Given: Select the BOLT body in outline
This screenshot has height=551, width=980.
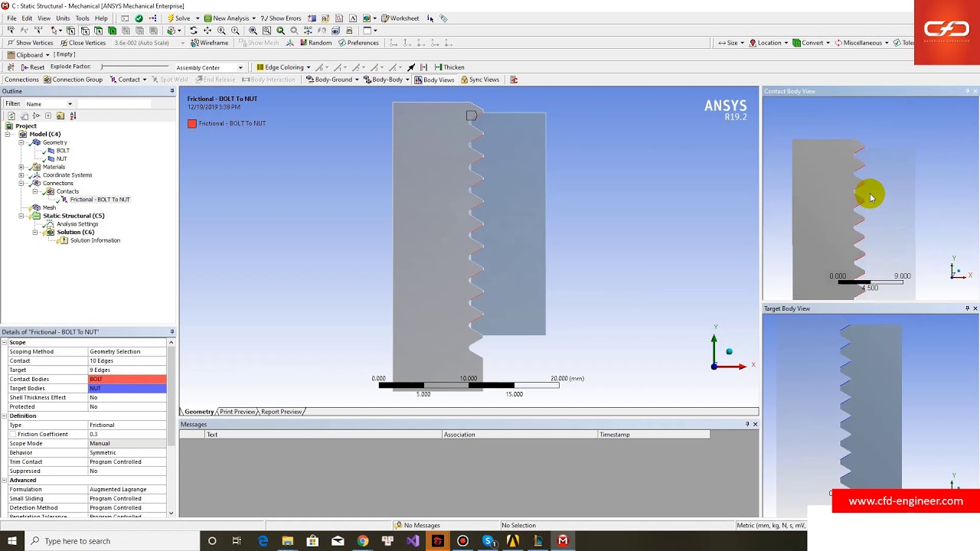Looking at the screenshot, I should tap(63, 151).
